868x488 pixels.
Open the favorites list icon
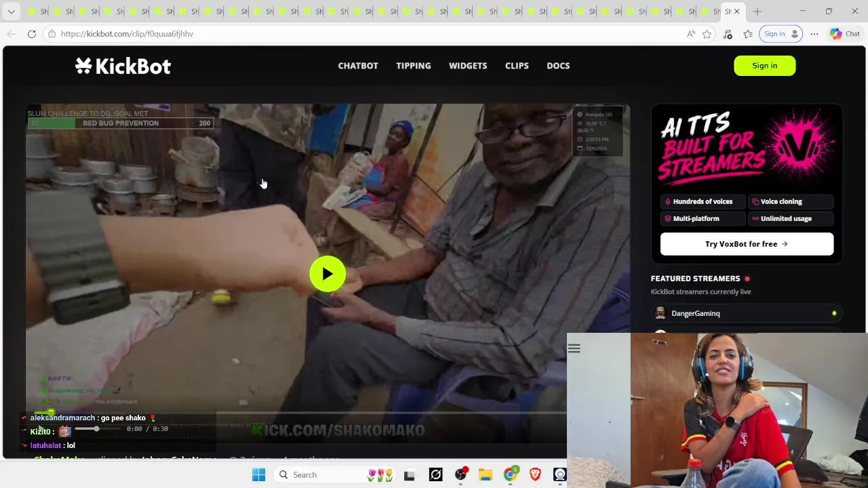748,34
